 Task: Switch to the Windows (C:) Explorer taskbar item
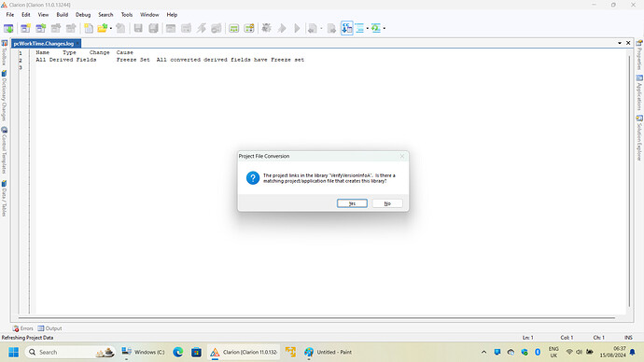(144, 352)
